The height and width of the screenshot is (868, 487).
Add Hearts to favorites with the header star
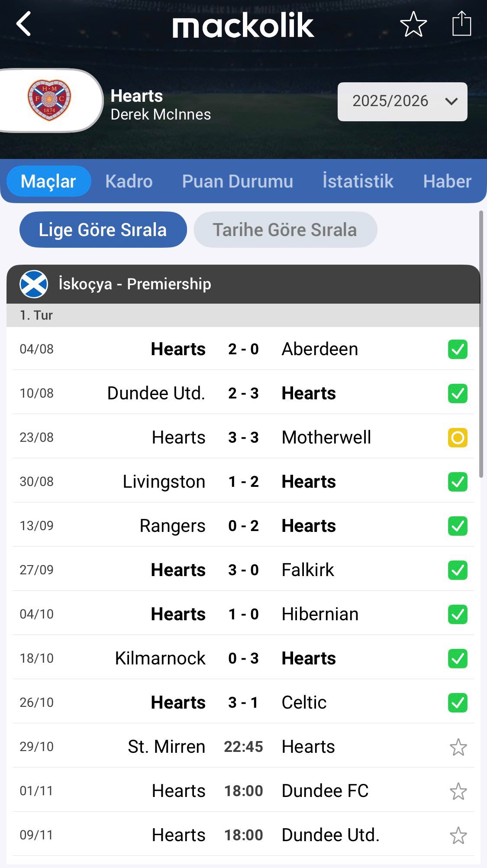pyautogui.click(x=413, y=24)
